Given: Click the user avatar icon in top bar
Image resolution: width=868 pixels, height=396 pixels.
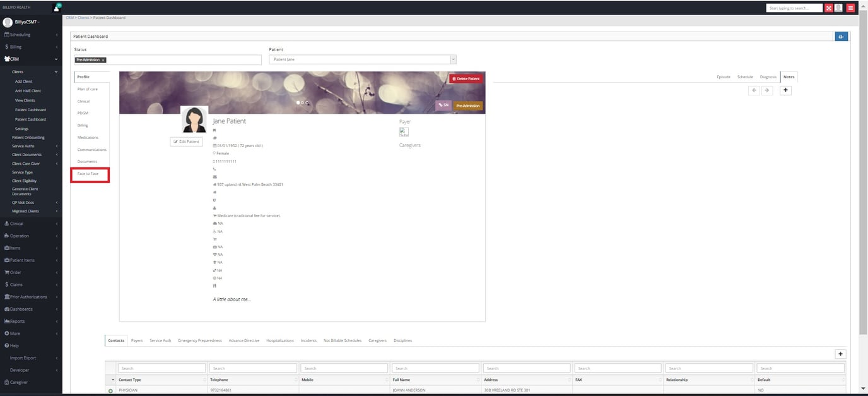Looking at the screenshot, I should 838,8.
